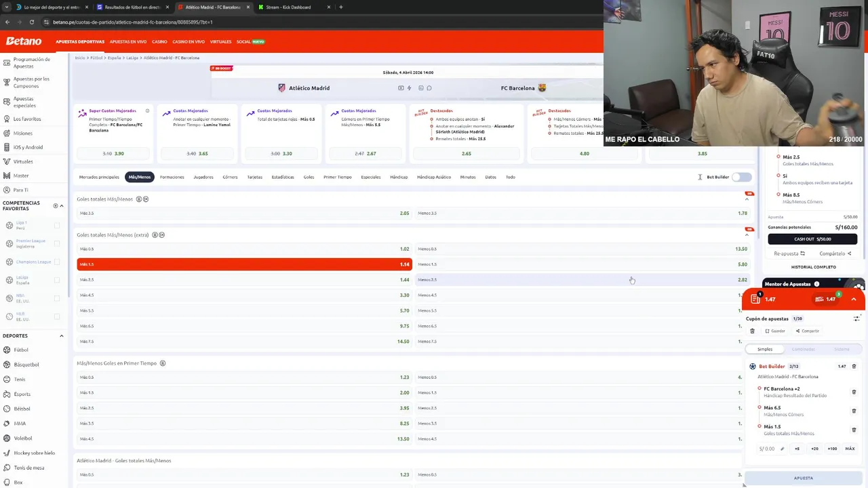
Task: Reload the browser page
Action: tap(31, 22)
